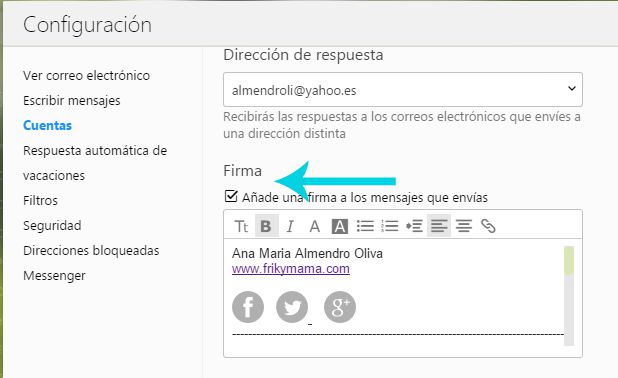This screenshot has width=618, height=378.
Task: Click the Google+ icon in the signature
Action: coord(340,307)
